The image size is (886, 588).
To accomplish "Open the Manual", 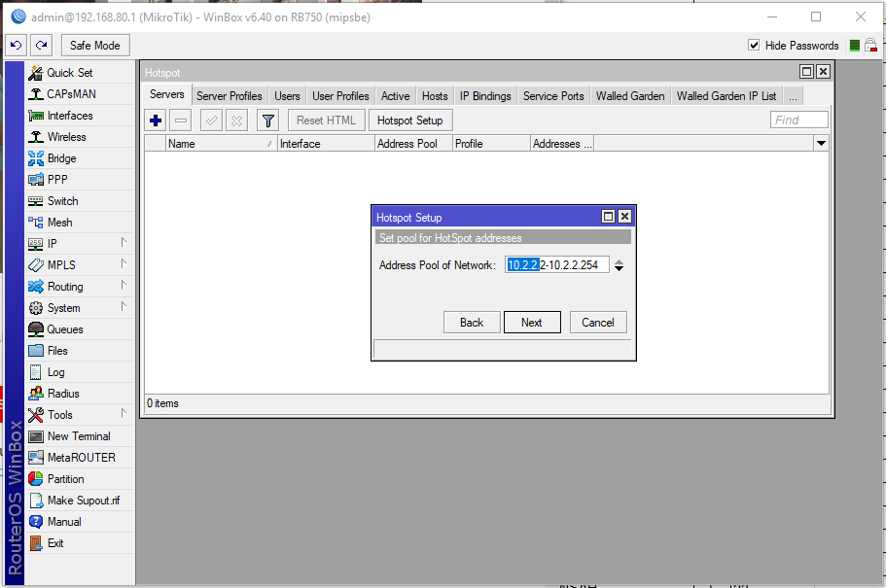I will click(x=79, y=522).
